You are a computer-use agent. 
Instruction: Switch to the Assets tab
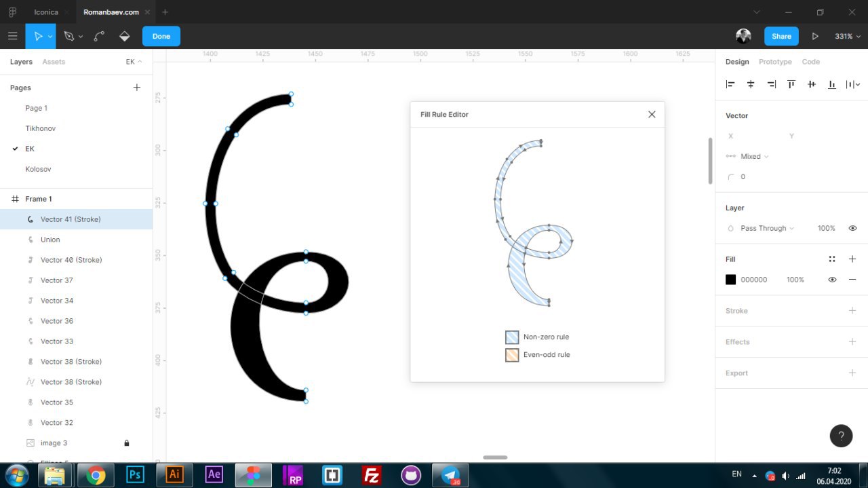pyautogui.click(x=54, y=62)
